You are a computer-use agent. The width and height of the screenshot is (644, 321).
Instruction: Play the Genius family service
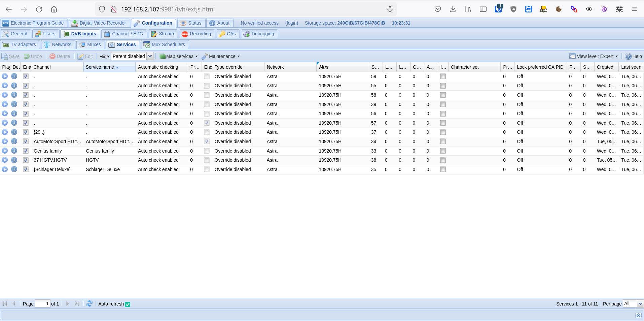[x=5, y=151]
